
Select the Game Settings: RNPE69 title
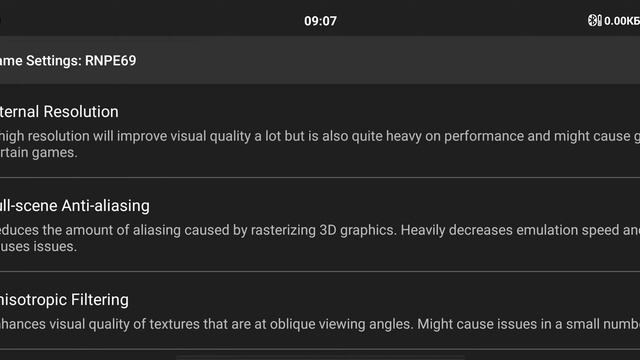(x=68, y=61)
